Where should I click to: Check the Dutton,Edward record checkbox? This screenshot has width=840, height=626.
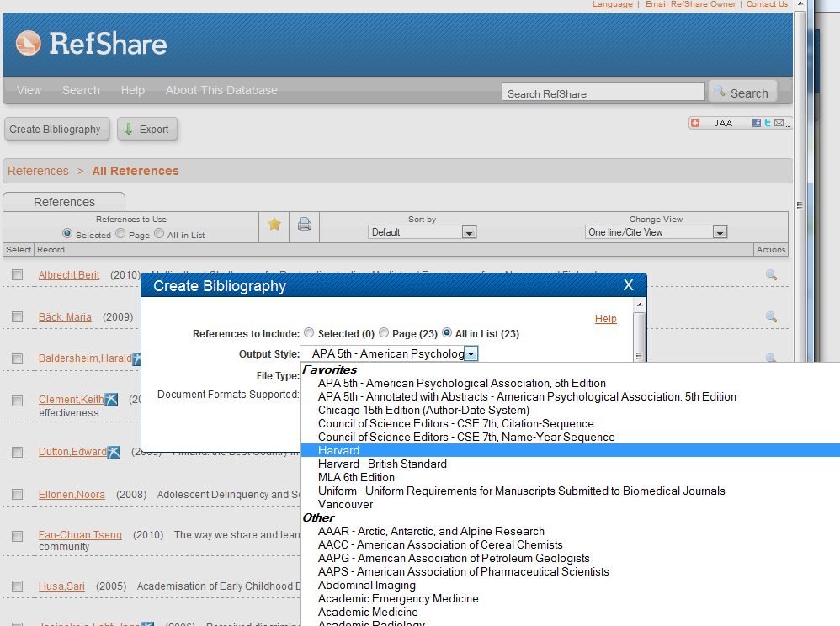[18, 452]
